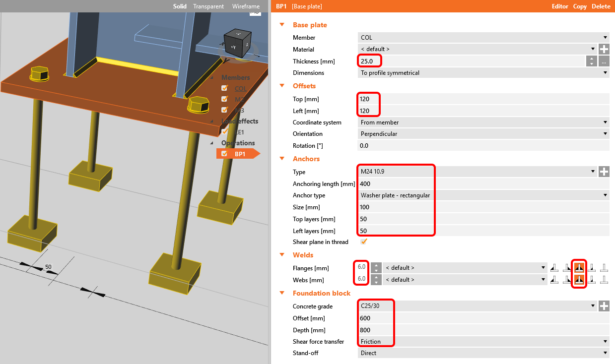
Task: Choose the front-side fillet weld icon for Flanges
Action: 554,268
